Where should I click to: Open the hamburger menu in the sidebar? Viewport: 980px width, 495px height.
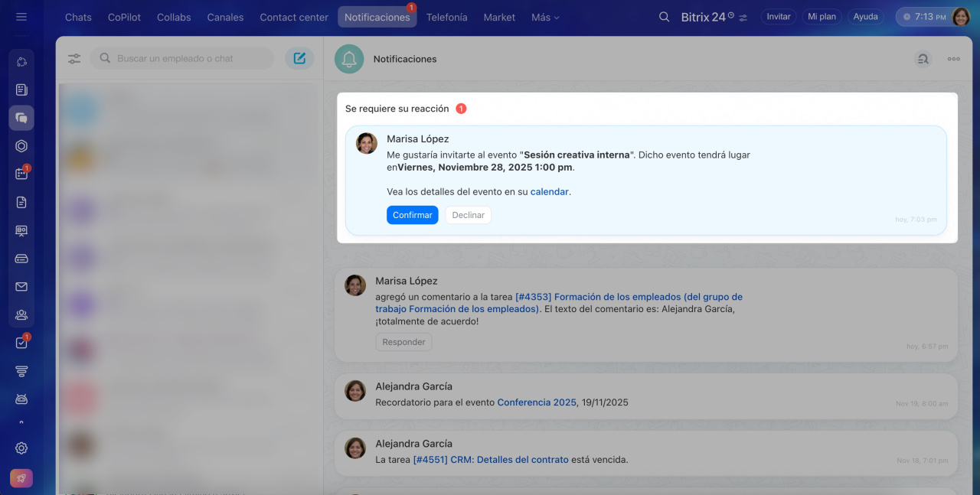point(21,17)
